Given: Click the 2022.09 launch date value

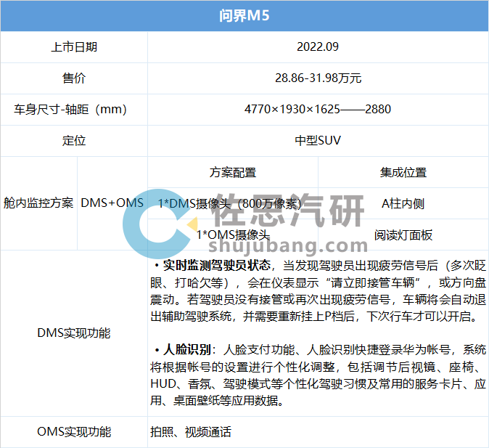Looking at the screenshot, I should point(318,46).
